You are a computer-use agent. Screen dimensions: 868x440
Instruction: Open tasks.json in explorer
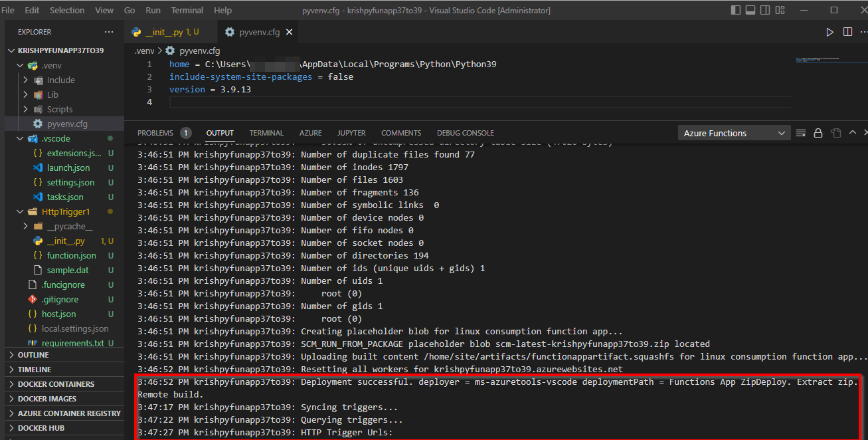pos(64,197)
